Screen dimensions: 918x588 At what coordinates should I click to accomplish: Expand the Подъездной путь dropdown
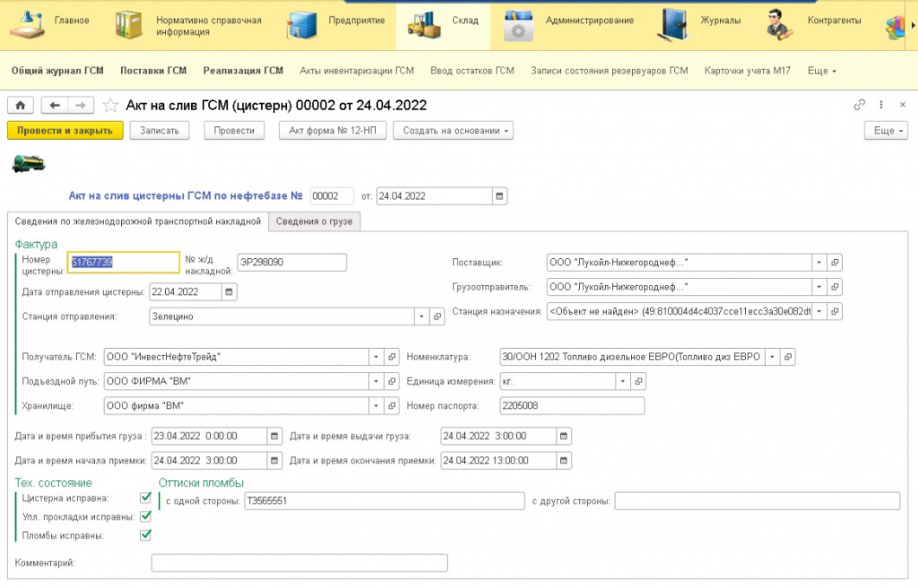[x=376, y=381]
